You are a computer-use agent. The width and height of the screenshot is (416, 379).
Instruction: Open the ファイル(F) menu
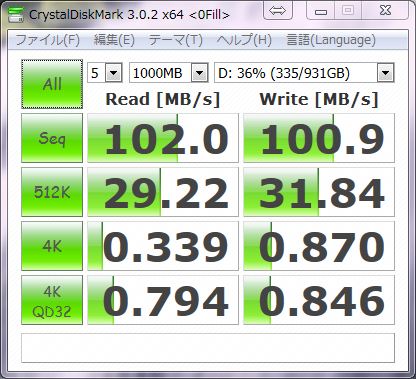[x=48, y=40]
